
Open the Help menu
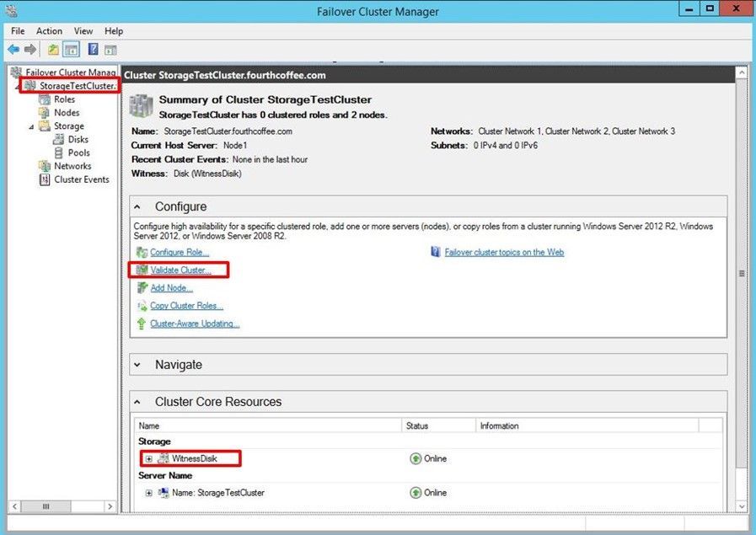pyautogui.click(x=114, y=31)
